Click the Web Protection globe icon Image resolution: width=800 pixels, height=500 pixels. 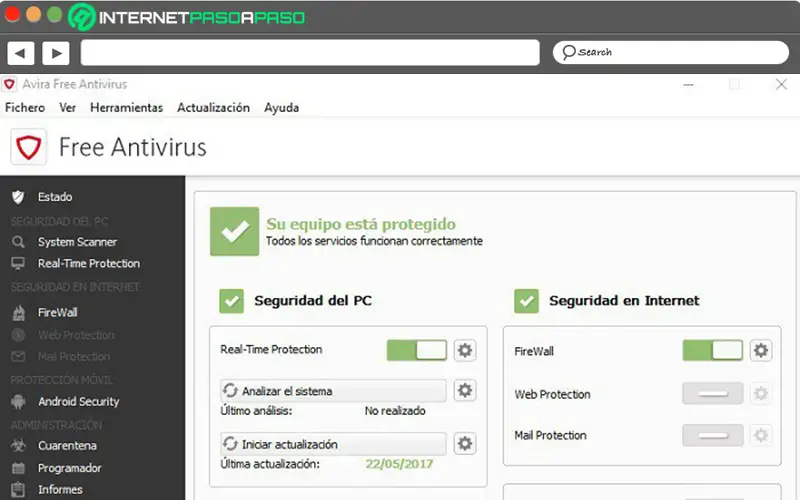[x=18, y=335]
